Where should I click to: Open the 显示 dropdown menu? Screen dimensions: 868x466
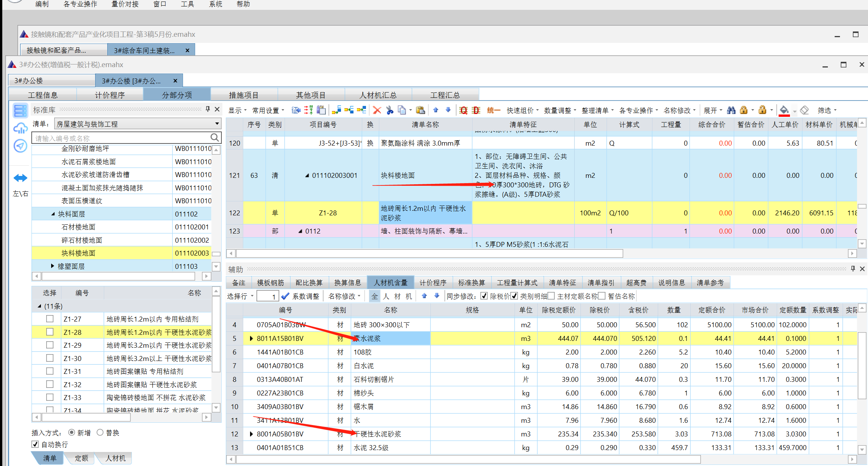[237, 110]
